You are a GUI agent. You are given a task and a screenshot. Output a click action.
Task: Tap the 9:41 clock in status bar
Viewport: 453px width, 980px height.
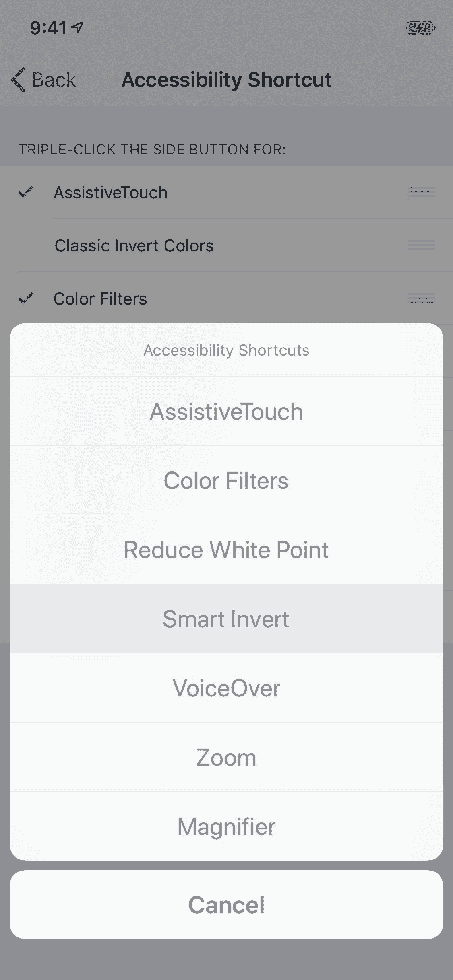48,28
